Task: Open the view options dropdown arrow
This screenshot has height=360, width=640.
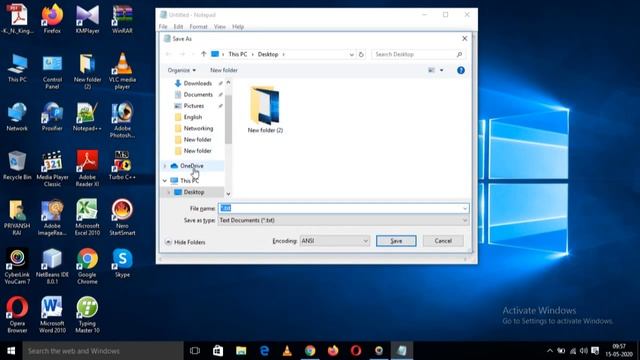Action: pyautogui.click(x=442, y=70)
